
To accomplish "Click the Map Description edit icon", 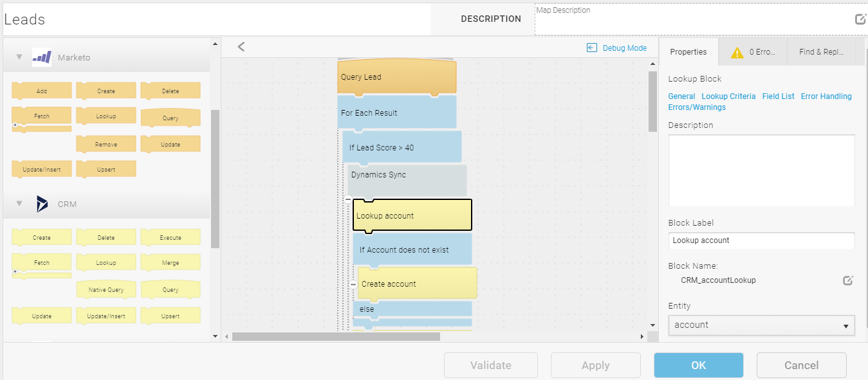I will click(860, 19).
